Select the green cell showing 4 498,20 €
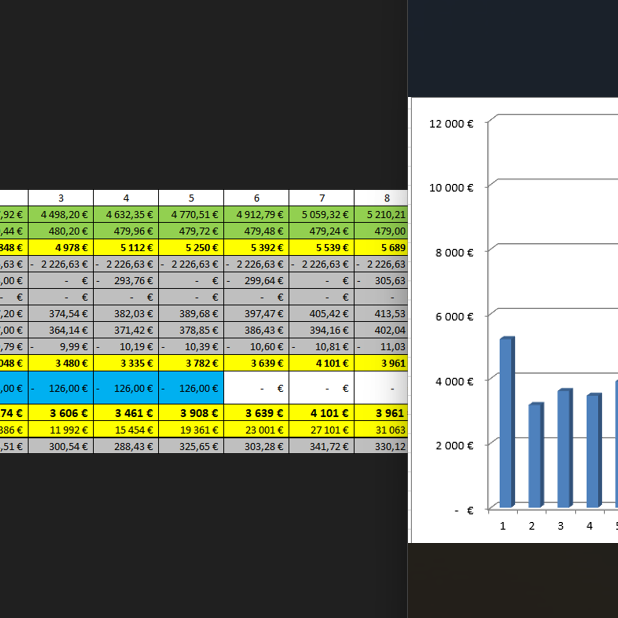618x618 pixels. [x=60, y=213]
